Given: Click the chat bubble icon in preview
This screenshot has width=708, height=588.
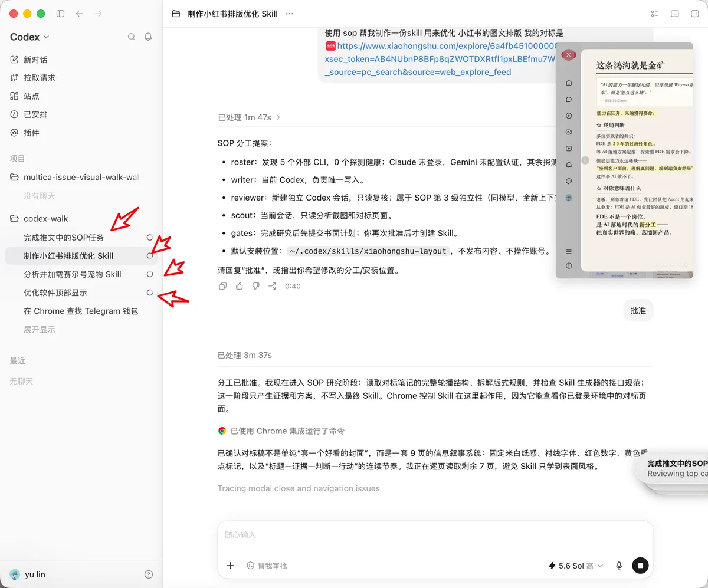Looking at the screenshot, I should click(569, 100).
